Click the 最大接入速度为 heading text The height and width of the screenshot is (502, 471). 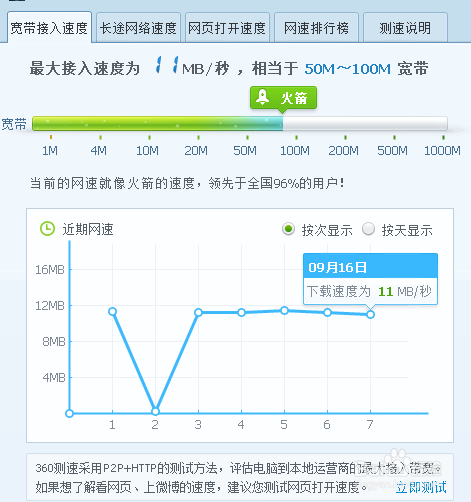[x=84, y=68]
